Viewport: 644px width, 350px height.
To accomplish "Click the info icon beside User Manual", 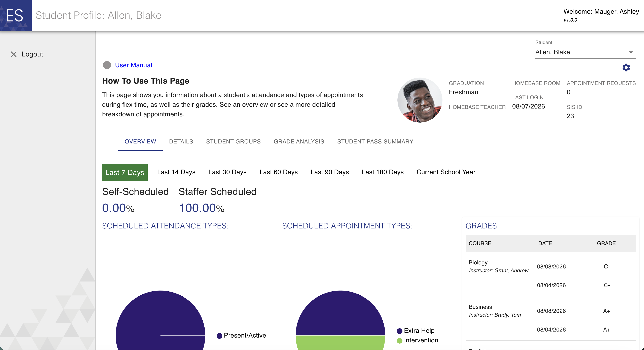I will 107,65.
